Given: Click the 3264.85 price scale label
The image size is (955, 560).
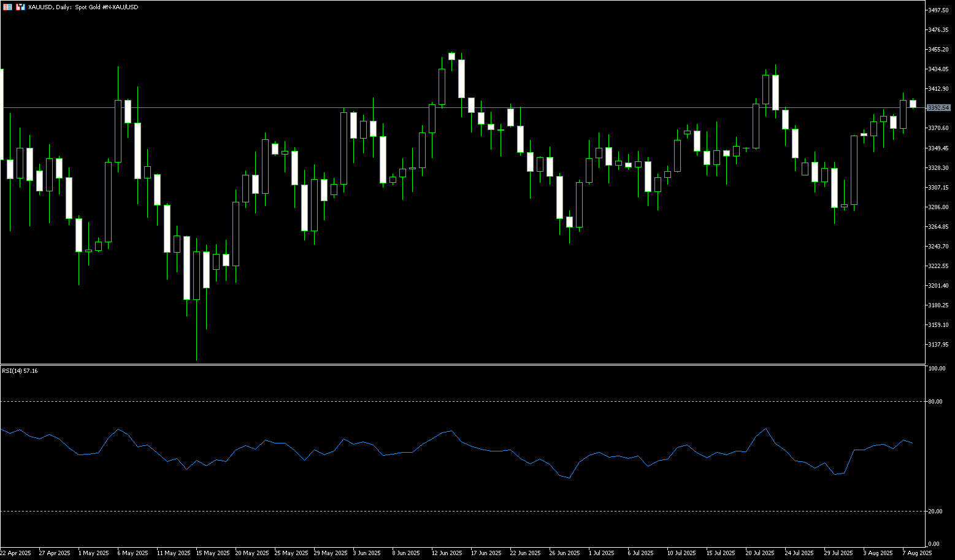Looking at the screenshot, I should tap(938, 227).
